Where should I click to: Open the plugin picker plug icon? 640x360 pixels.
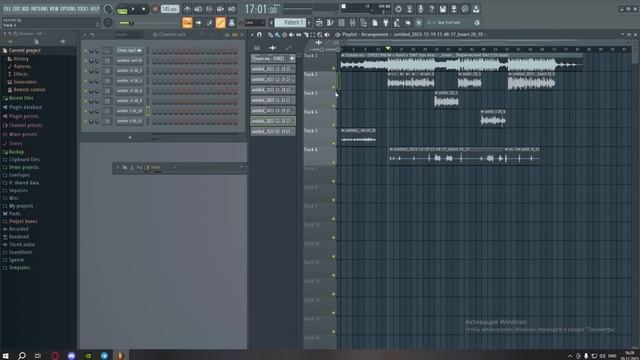[x=385, y=23]
